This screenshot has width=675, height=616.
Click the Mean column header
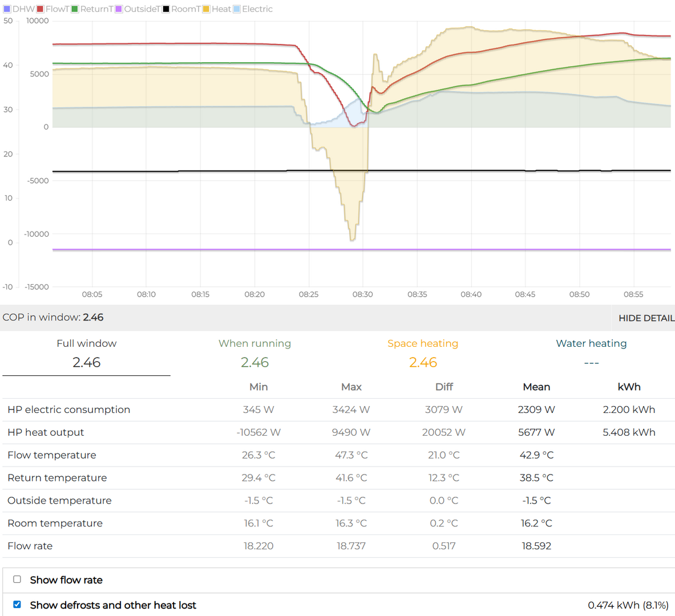pyautogui.click(x=536, y=387)
